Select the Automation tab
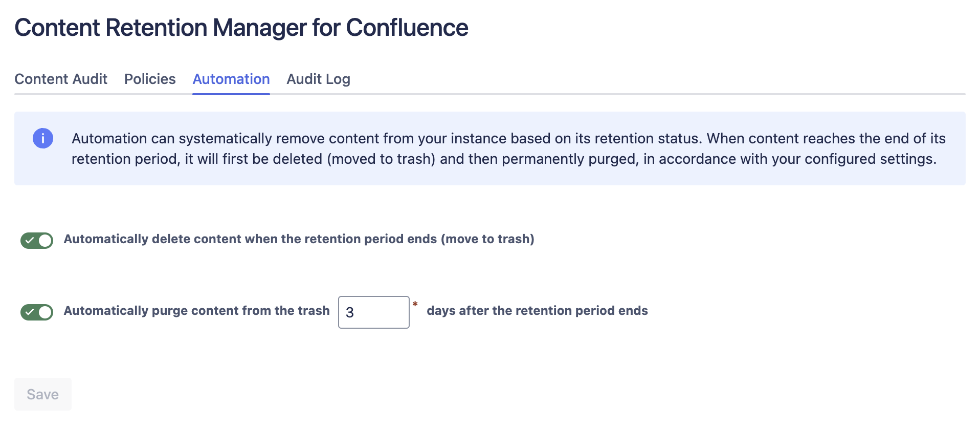Screen dimensions: 980x427 click(231, 79)
